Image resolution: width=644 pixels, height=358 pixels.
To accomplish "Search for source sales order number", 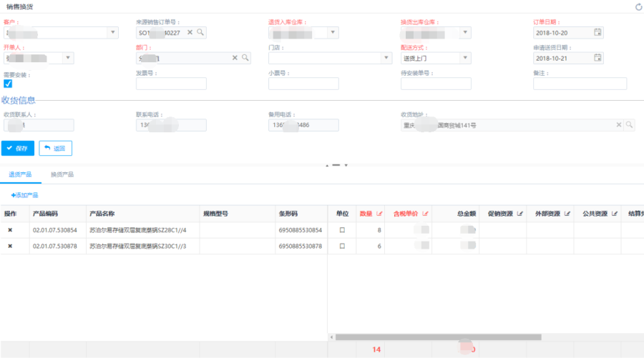I will (200, 32).
